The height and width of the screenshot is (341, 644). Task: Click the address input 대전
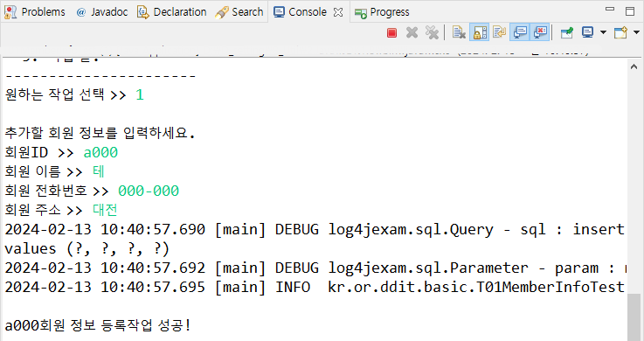(105, 210)
